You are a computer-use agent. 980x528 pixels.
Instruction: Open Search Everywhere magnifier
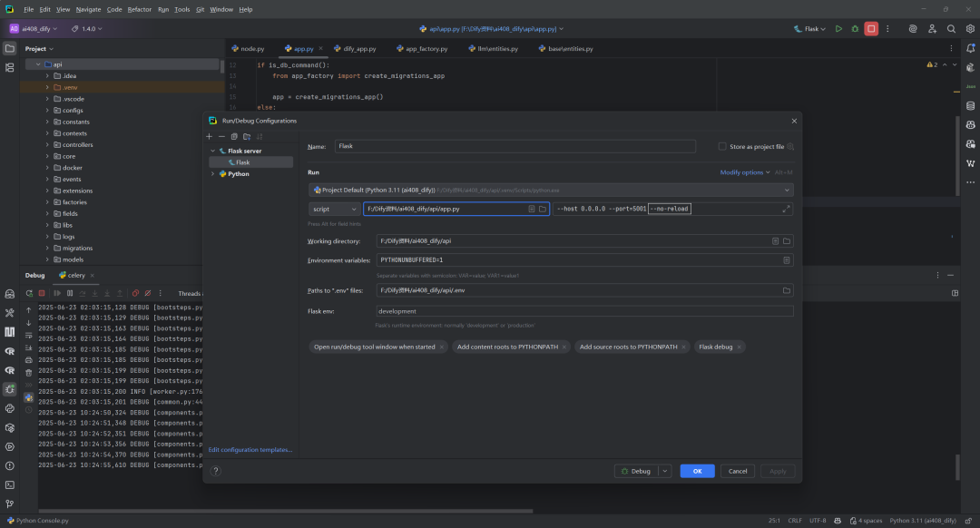tap(951, 29)
